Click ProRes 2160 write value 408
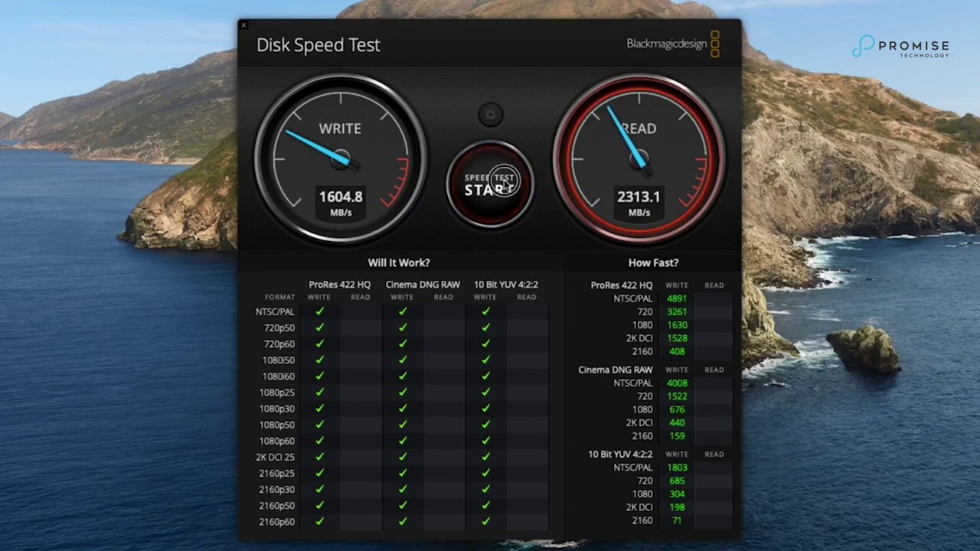The height and width of the screenshot is (551, 980). 677,351
